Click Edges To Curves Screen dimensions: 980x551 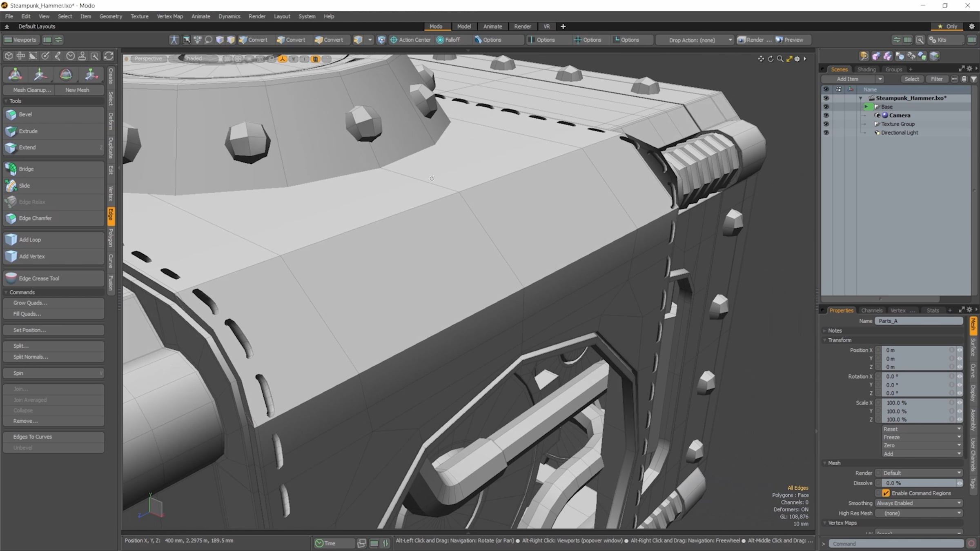coord(53,437)
